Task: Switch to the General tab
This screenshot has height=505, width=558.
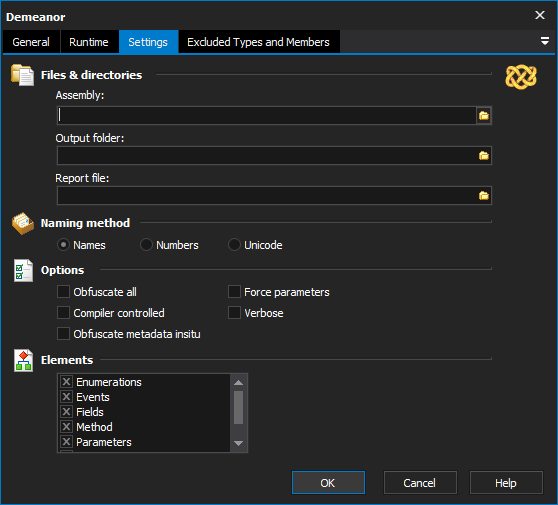Action: [31, 42]
